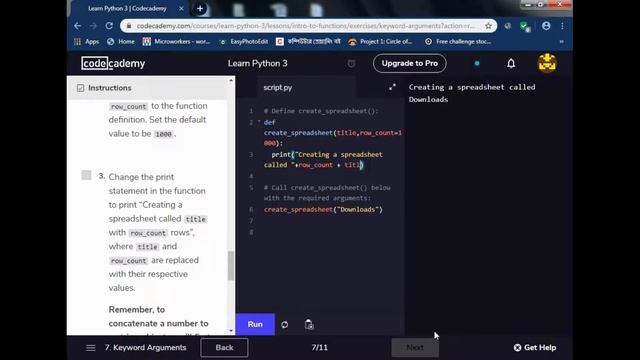Viewport: 640px width, 360px height.
Task: Check the step 3 checkbox
Action: coord(86,175)
